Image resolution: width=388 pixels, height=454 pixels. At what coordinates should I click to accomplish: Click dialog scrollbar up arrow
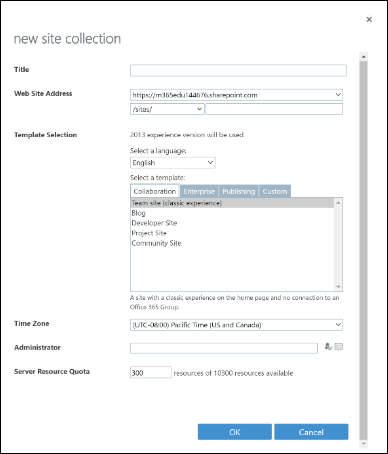pyautogui.click(x=364, y=57)
